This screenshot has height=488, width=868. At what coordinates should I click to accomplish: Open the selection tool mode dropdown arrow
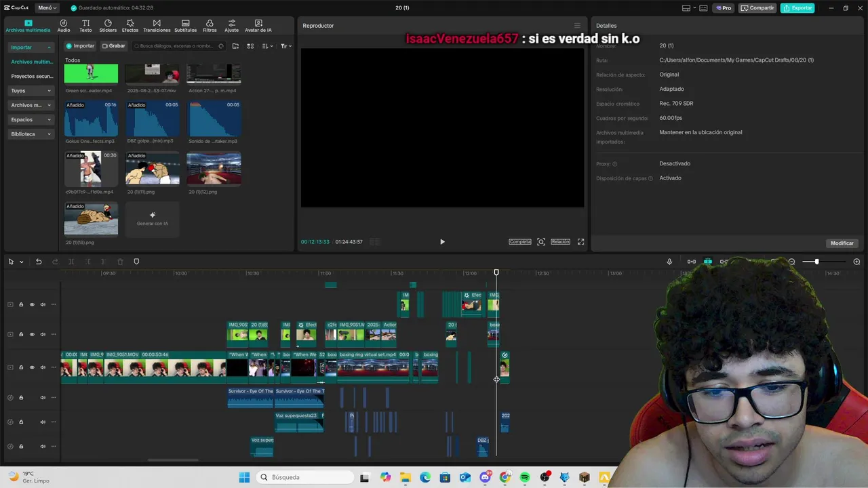[x=21, y=262]
